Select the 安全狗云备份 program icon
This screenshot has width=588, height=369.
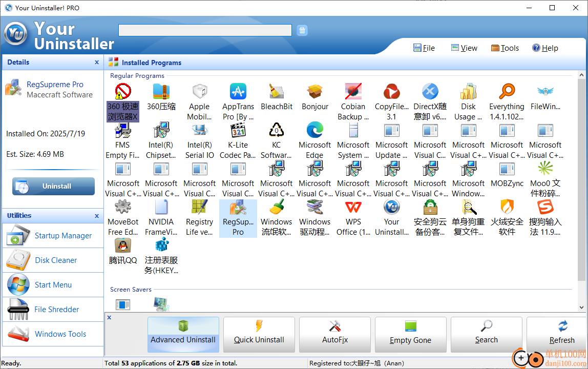(x=430, y=207)
